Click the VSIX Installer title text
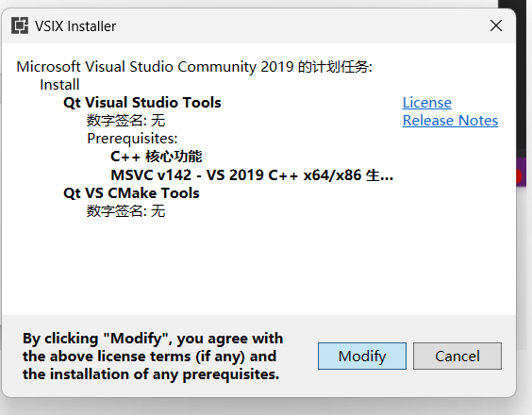 75,26
